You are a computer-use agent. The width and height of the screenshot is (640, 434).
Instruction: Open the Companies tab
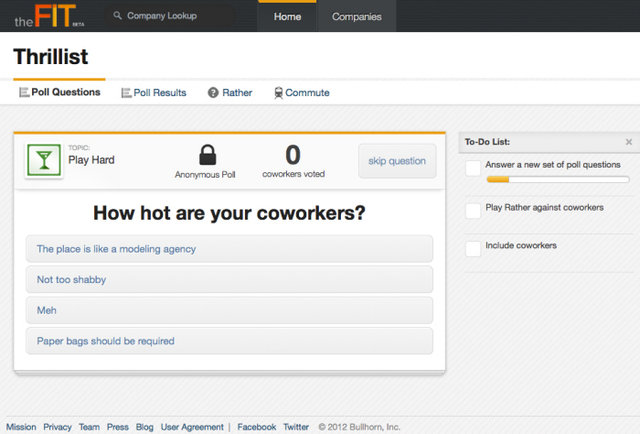coord(357,16)
